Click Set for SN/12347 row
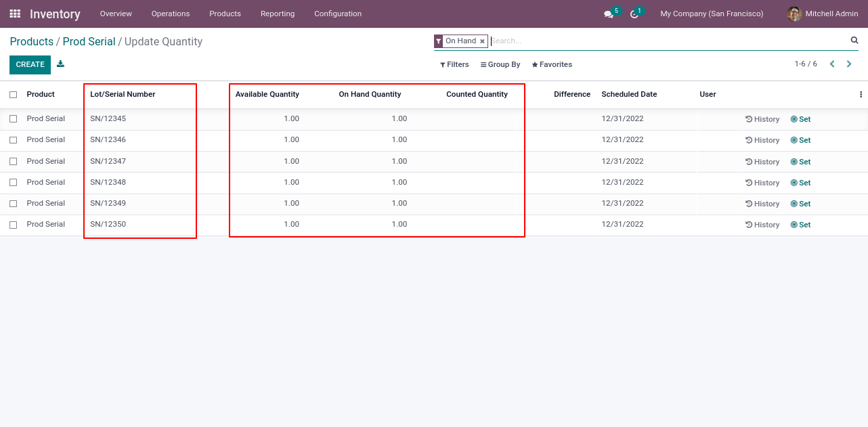Image resolution: width=868 pixels, height=427 pixels. (x=800, y=162)
